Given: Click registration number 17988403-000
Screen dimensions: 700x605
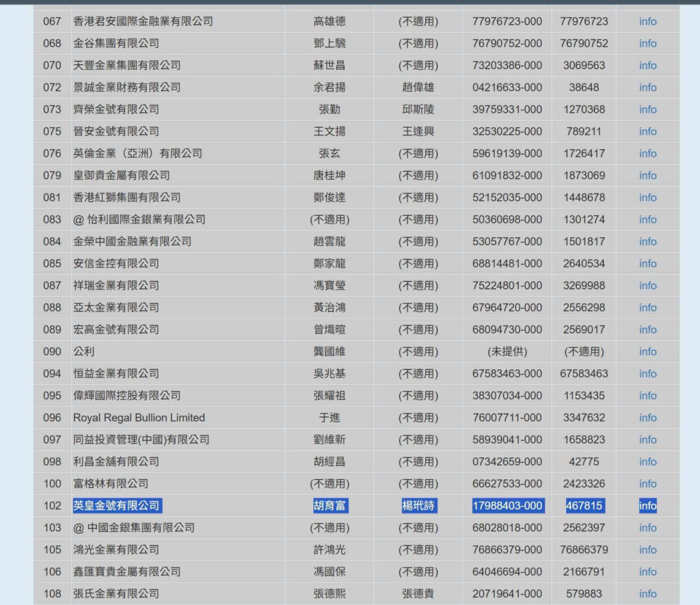Looking at the screenshot, I should coord(507,506).
